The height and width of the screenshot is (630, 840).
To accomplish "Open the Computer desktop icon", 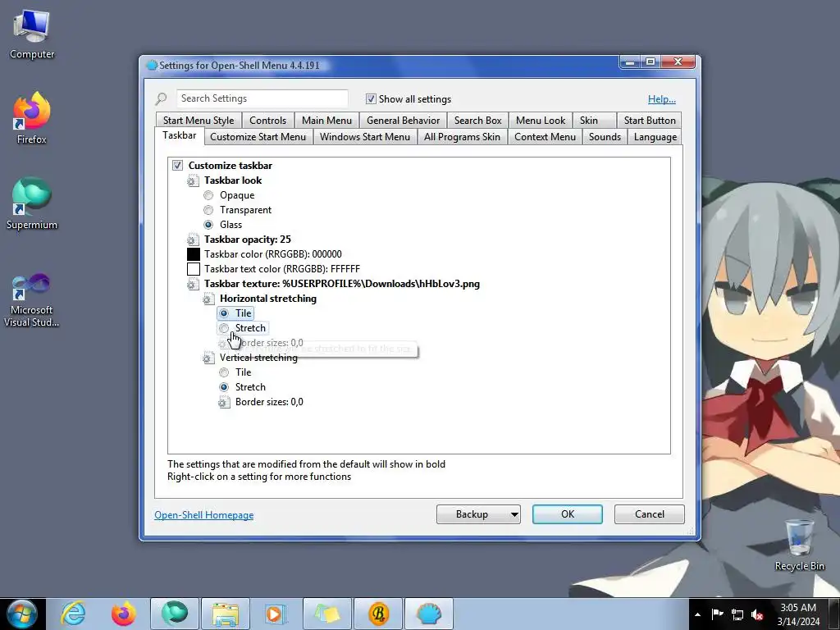I will point(32,34).
